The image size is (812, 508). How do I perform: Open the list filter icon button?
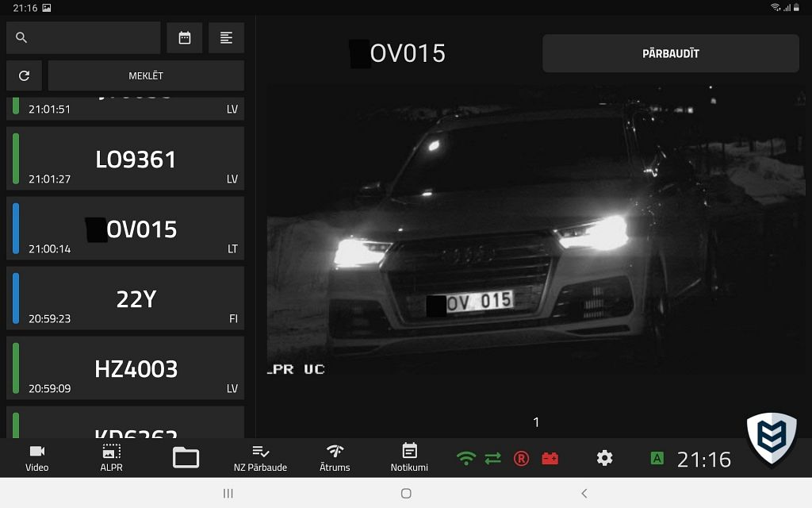(x=226, y=38)
